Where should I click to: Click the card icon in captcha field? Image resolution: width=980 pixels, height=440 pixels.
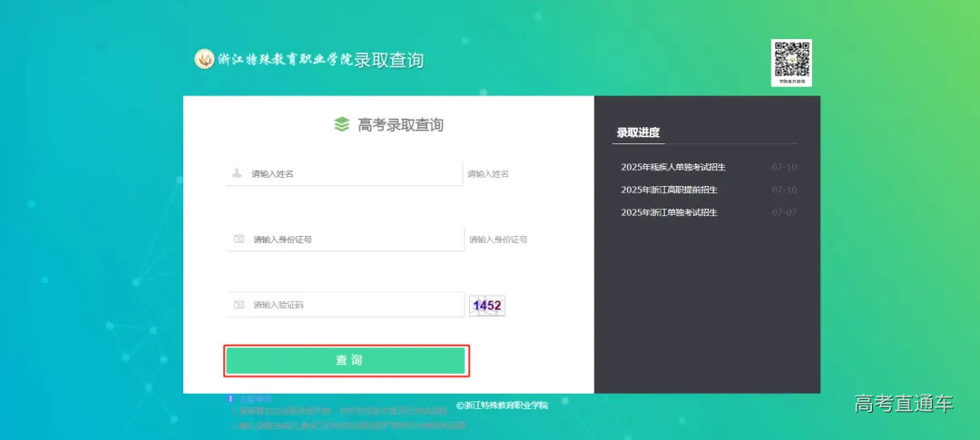point(239,305)
